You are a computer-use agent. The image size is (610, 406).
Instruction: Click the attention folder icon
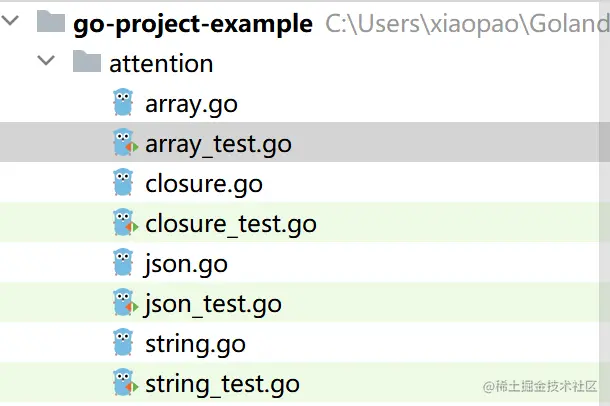86,62
